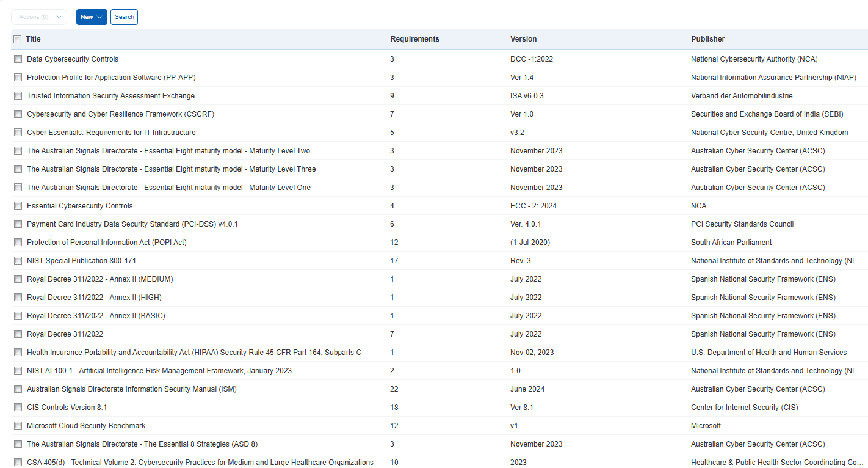Click publisher National Information Assurance Partnership (NIAP)
Image resolution: width=868 pixels, height=468 pixels.
pos(774,78)
